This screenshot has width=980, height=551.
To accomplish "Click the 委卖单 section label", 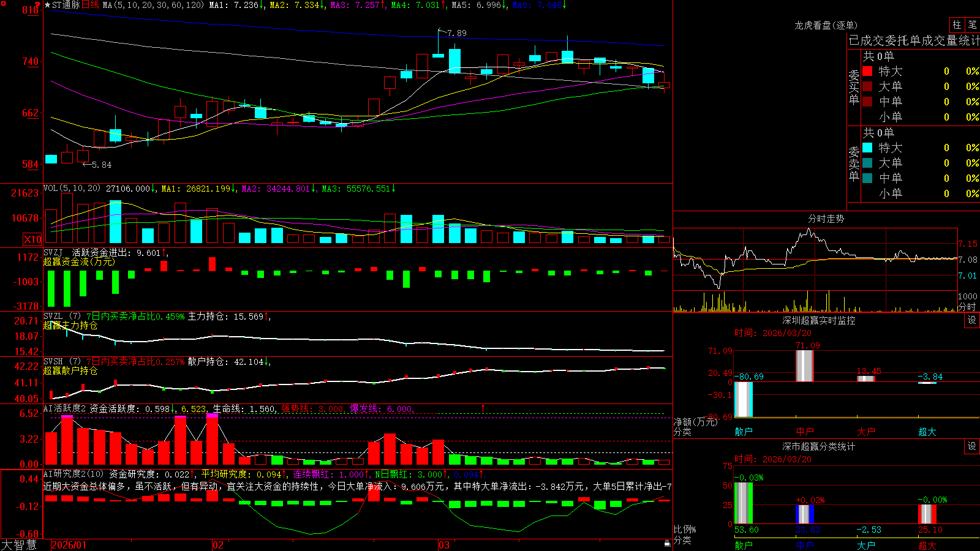I will (x=854, y=164).
